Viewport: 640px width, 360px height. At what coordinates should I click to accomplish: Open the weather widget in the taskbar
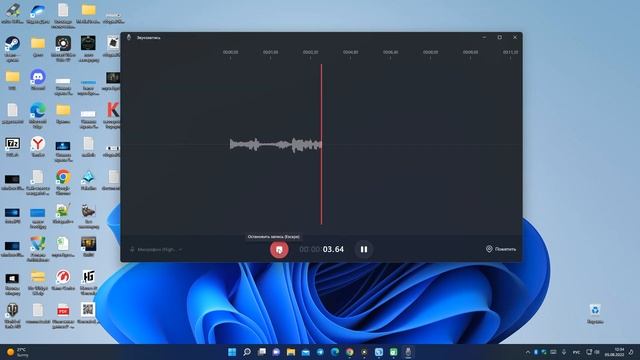pos(18,352)
